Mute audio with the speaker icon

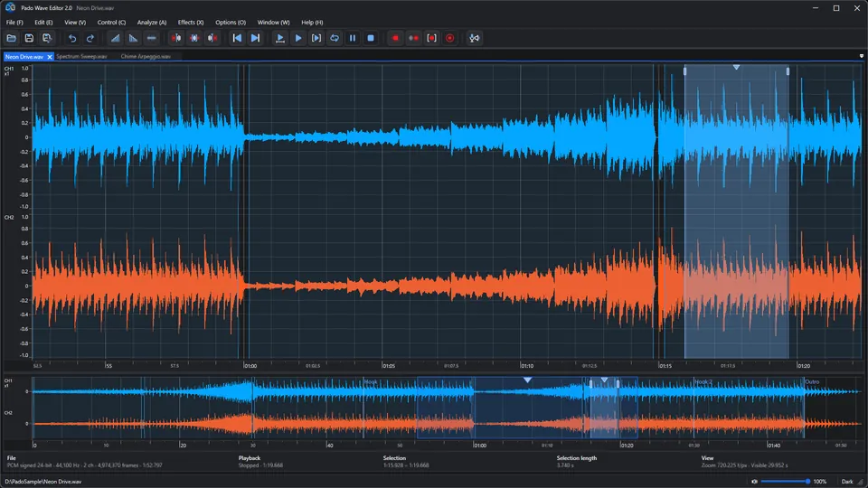point(754,482)
